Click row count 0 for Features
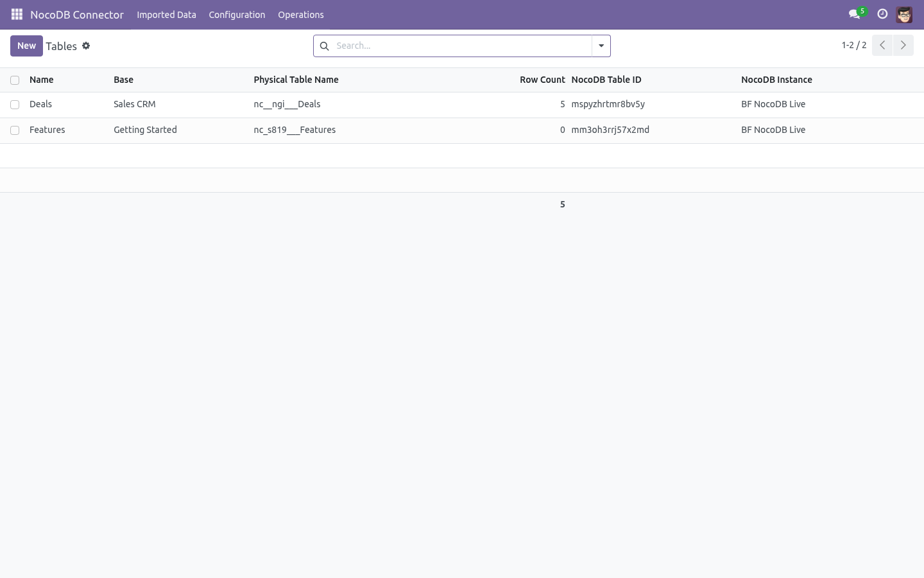The width and height of the screenshot is (924, 578). tap(562, 130)
